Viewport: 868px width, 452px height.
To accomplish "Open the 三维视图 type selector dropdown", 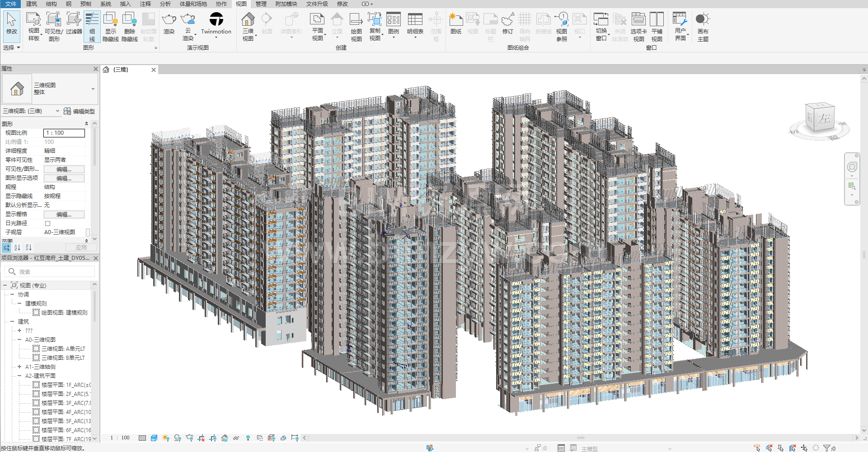I will pyautogui.click(x=93, y=89).
